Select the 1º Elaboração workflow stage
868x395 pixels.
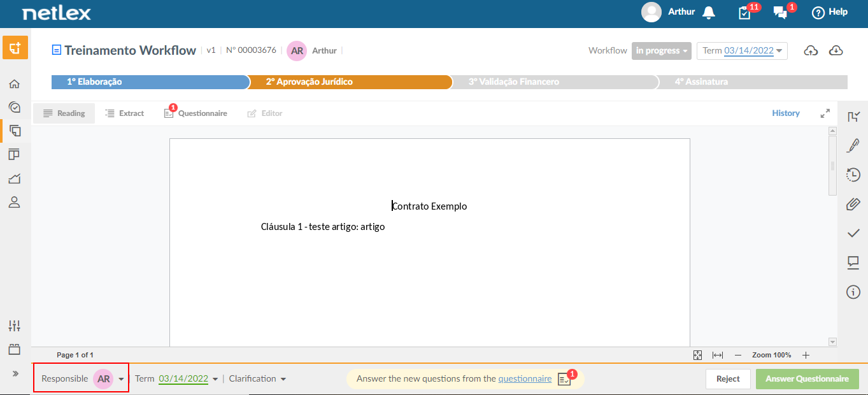tap(150, 82)
